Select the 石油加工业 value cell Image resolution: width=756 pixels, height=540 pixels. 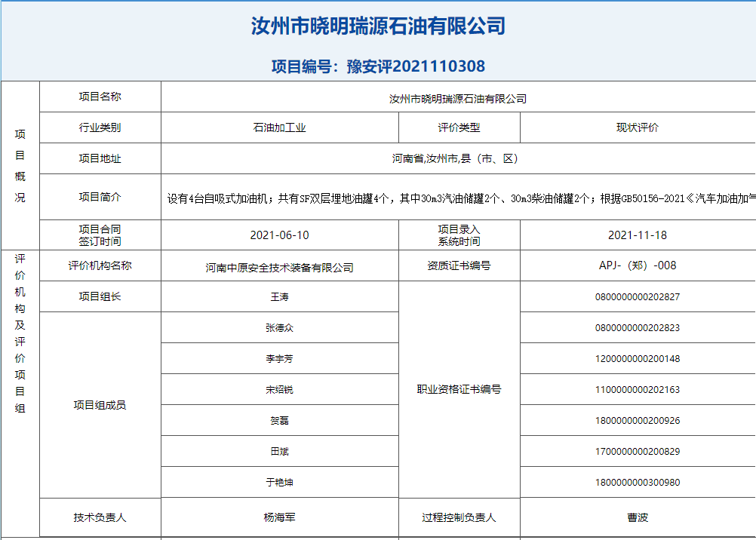[280, 127]
